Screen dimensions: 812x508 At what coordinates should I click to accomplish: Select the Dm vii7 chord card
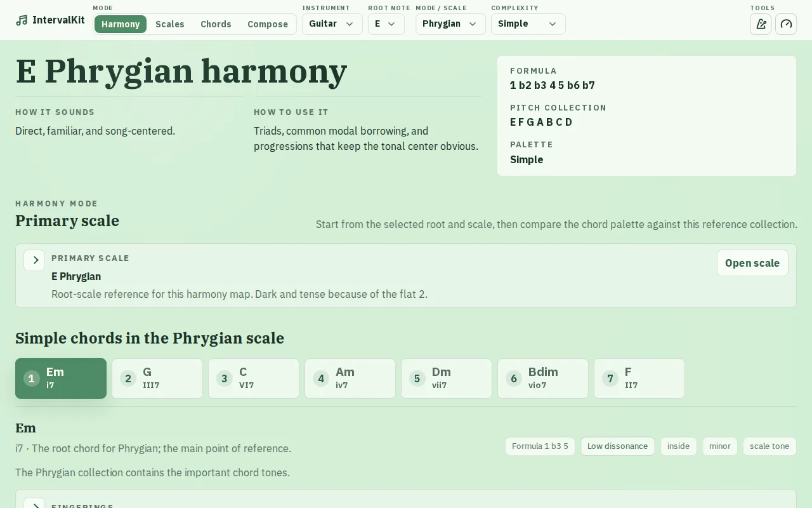coord(447,378)
